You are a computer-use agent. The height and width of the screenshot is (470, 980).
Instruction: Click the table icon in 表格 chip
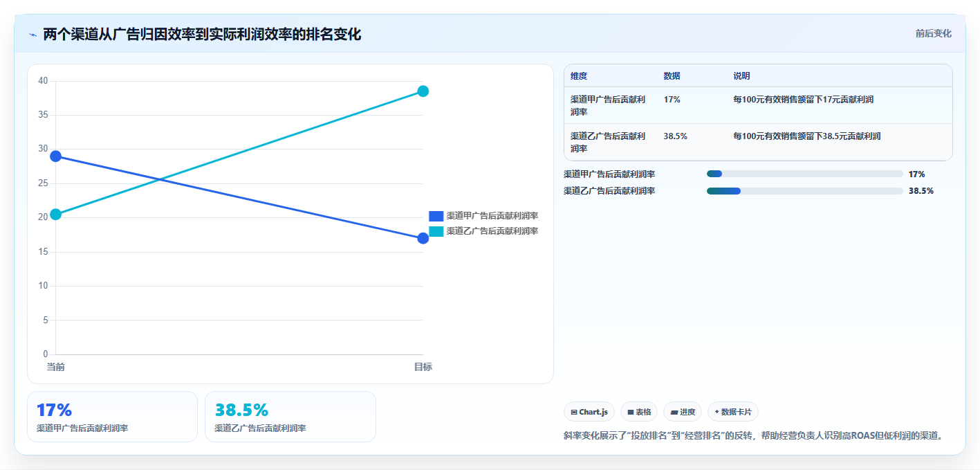coord(631,412)
